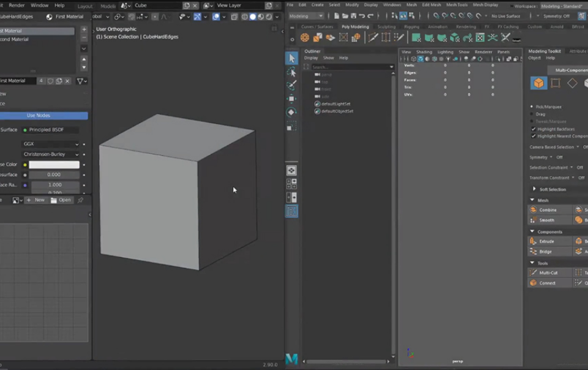
Task: Open the GGX distribution dropdown
Action: pos(50,144)
